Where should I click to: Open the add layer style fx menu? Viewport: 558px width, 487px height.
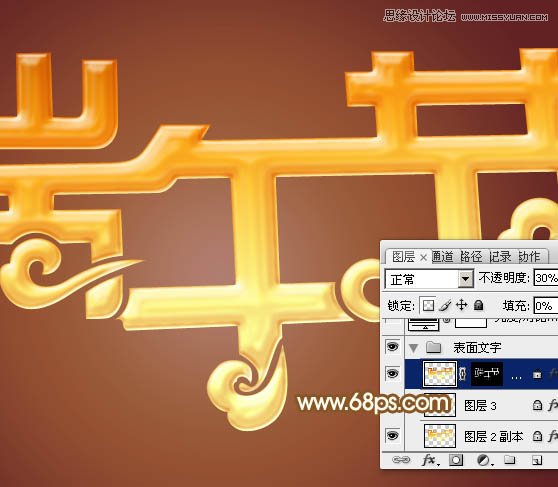pos(430,460)
